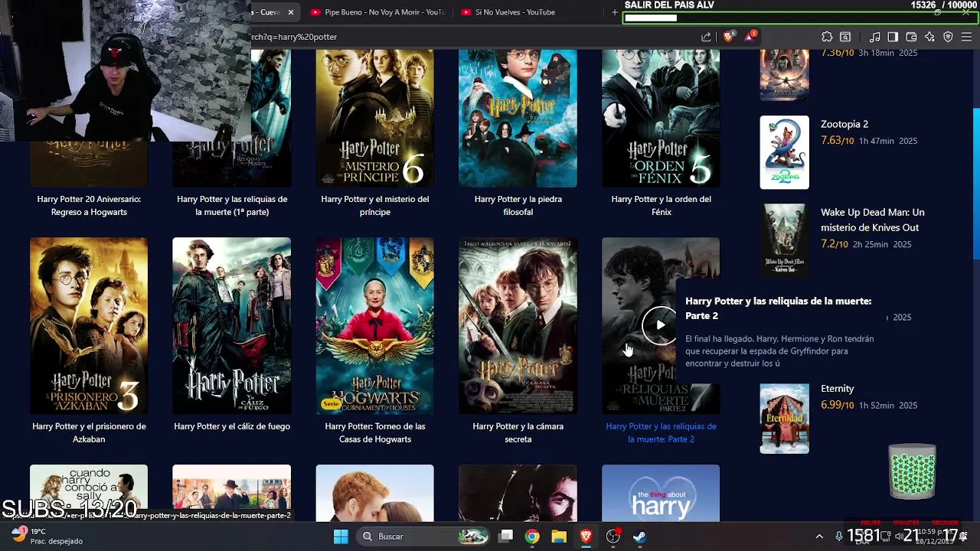Open Harry Potter: Torneo de las Casas title
Image resolution: width=980 pixels, height=551 pixels.
pos(375,432)
